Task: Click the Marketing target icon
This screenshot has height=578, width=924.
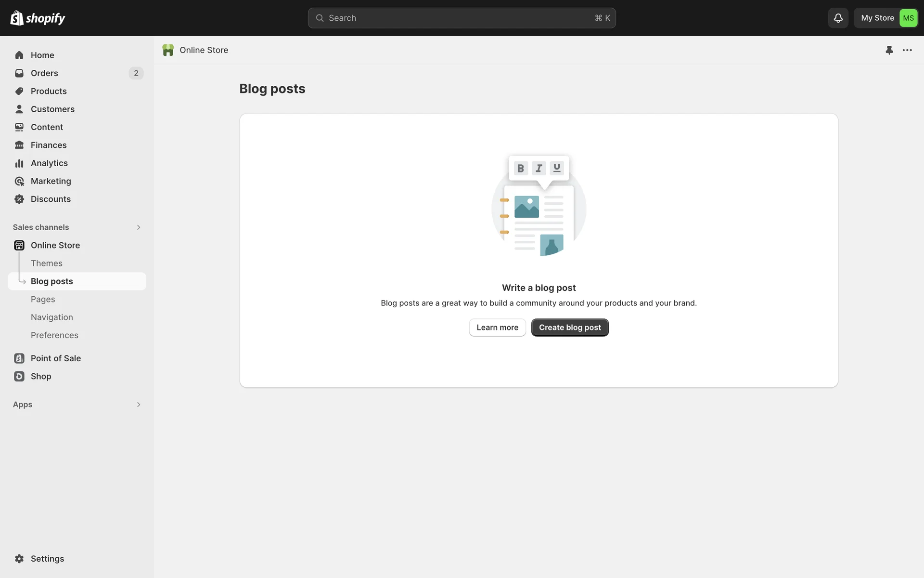Action: coord(19,181)
